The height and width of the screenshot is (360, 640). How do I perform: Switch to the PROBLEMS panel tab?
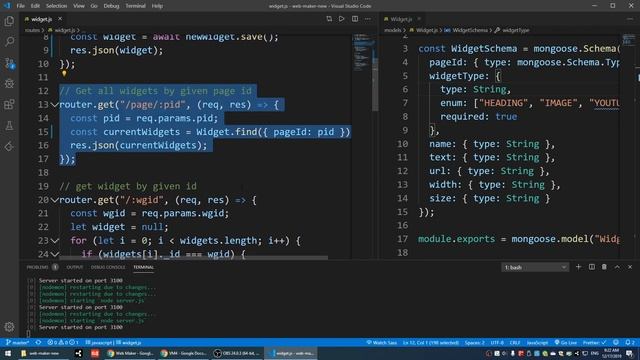point(38,267)
